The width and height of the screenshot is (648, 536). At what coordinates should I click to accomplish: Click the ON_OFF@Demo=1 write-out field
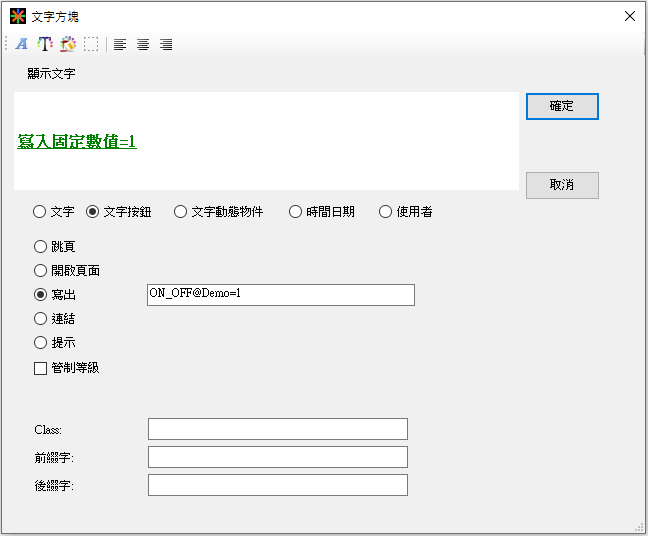point(280,294)
